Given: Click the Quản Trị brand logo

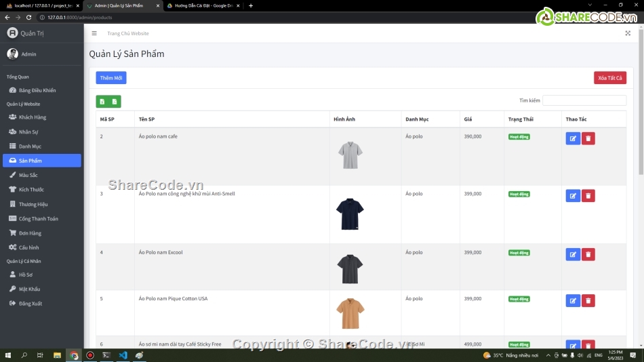Looking at the screenshot, I should click(x=12, y=33).
